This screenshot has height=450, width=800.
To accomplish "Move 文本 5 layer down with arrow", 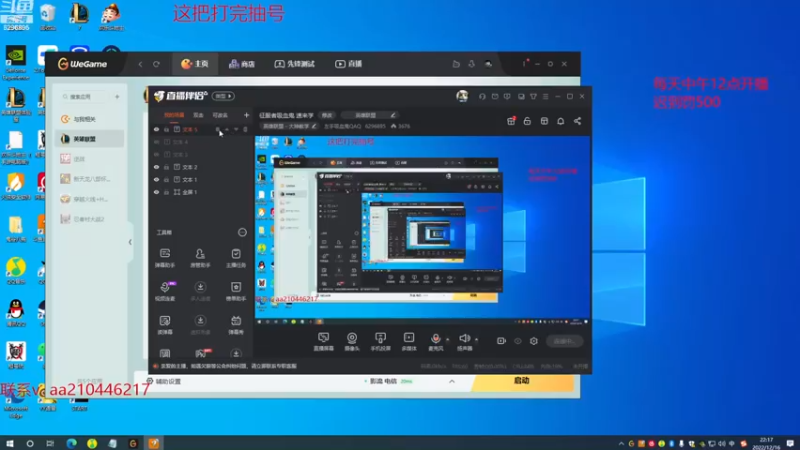I will point(236,130).
